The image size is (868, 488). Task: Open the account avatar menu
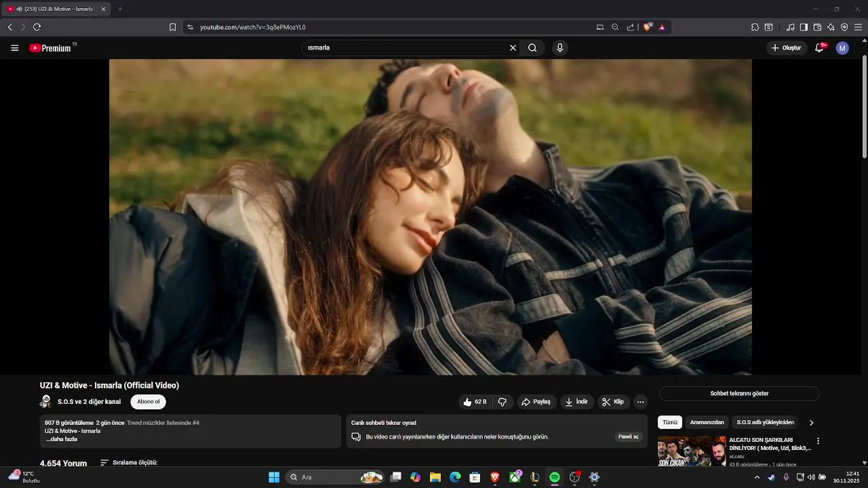coord(842,48)
